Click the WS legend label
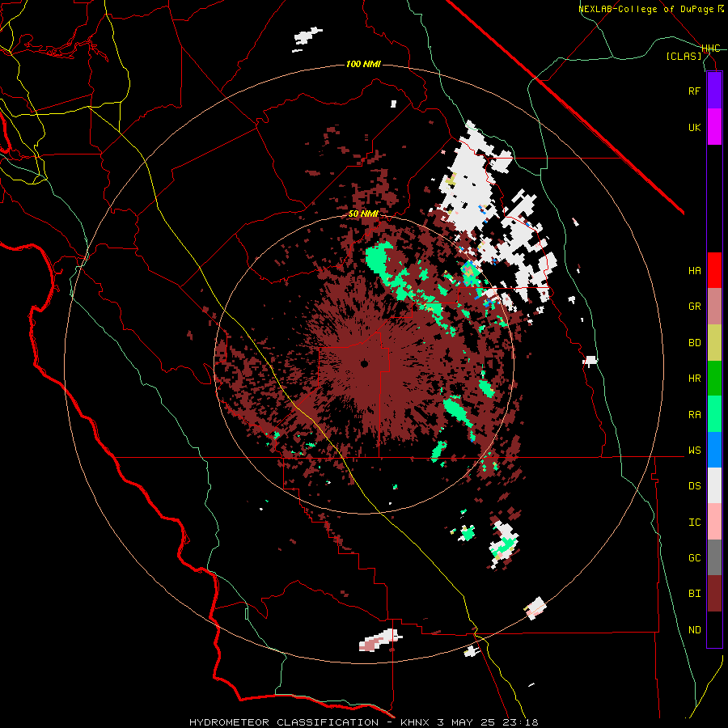 [x=694, y=451]
